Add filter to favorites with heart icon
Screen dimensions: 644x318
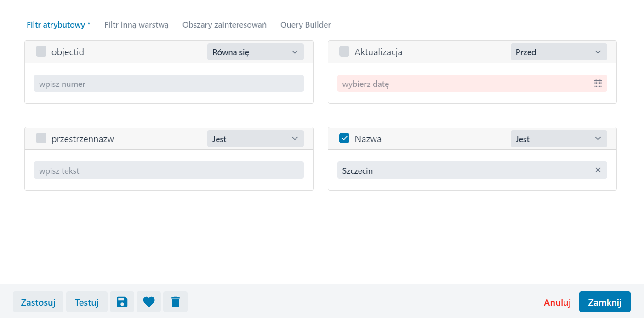coord(149,302)
